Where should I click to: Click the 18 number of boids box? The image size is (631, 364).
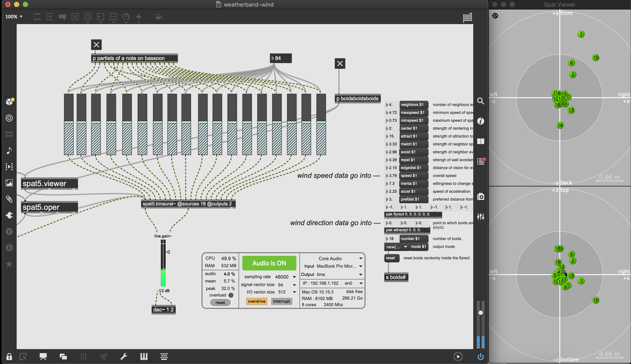pos(392,239)
